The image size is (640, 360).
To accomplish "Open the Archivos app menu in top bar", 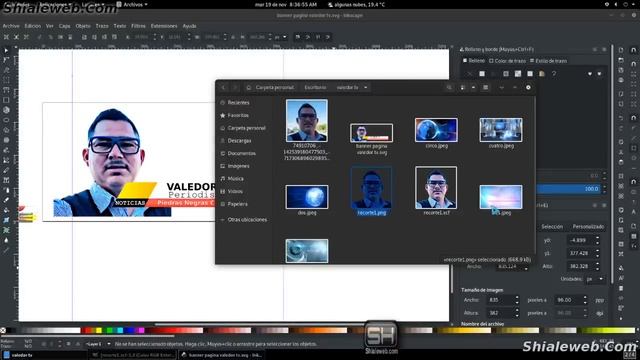I will coord(132,4).
